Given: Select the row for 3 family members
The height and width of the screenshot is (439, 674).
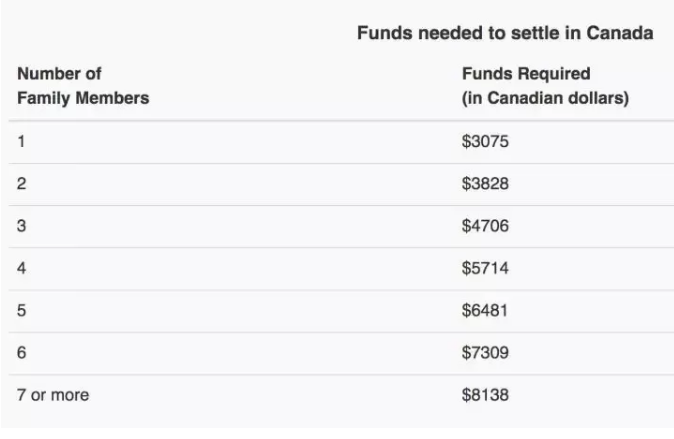Looking at the screenshot, I should 341,226.
